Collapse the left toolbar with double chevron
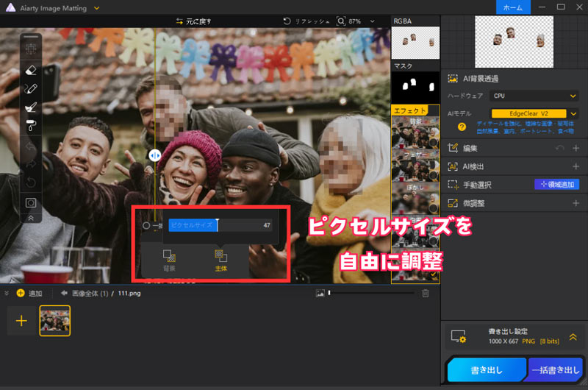Screen dimensions: 588x390 click(x=31, y=218)
